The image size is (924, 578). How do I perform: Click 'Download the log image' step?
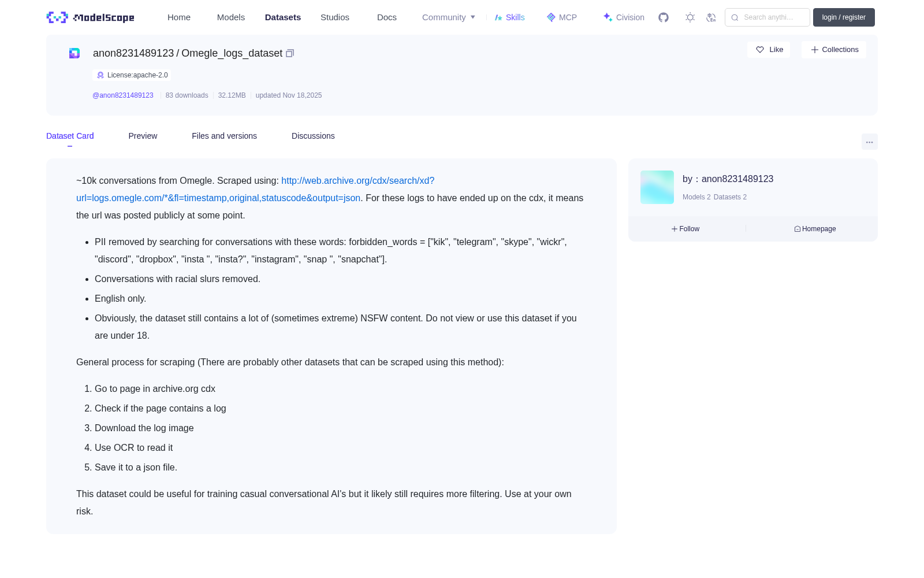tap(144, 428)
